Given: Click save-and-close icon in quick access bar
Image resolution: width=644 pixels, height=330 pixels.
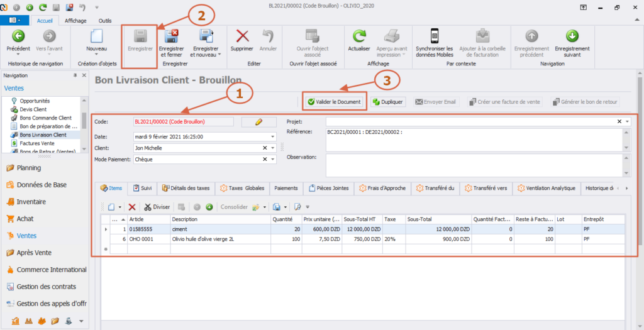Looking at the screenshot, I should (x=69, y=7).
